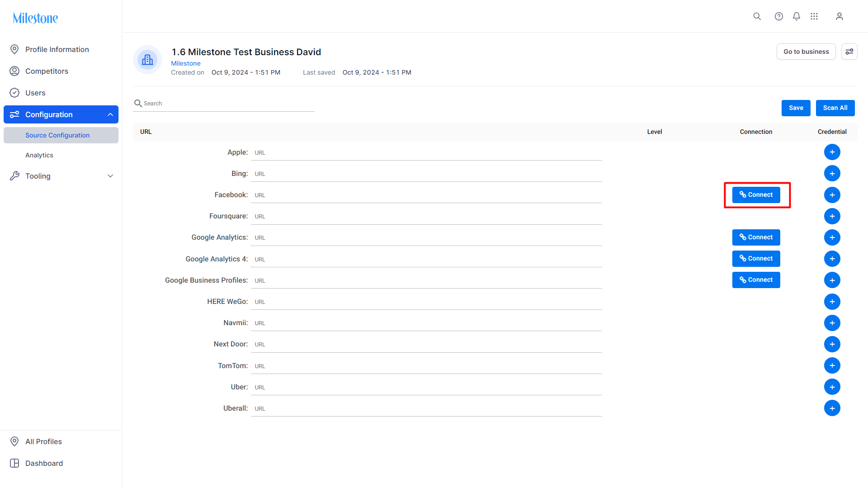Open the search icon in top bar

click(757, 16)
